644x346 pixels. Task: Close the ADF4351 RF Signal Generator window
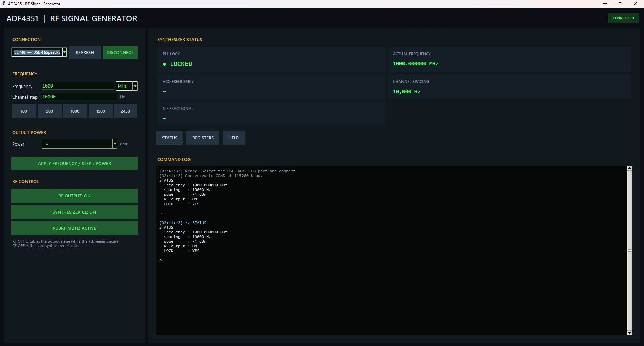coord(636,4)
